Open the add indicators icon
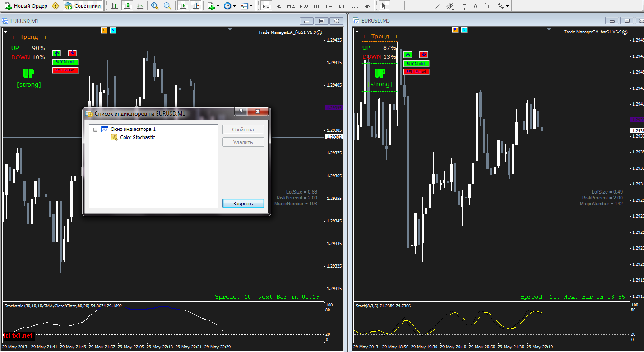Viewport: 644px width, 352px height. coord(211,6)
